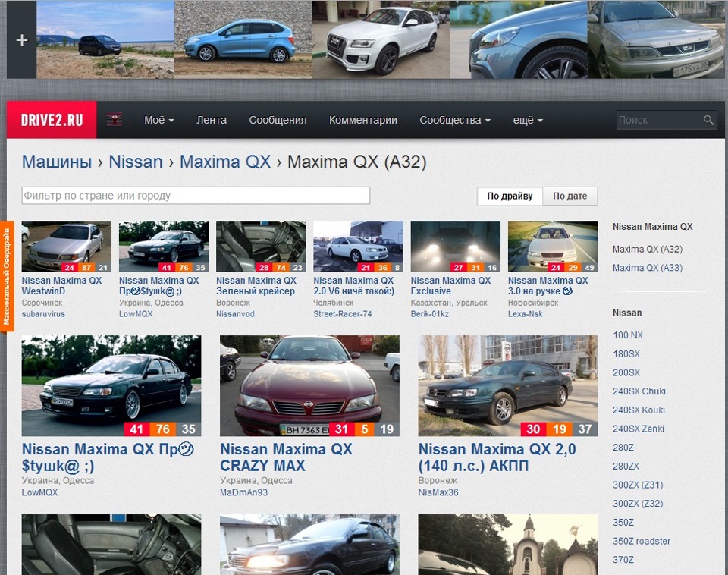Open the blue hatchback header photo

pos(243,39)
